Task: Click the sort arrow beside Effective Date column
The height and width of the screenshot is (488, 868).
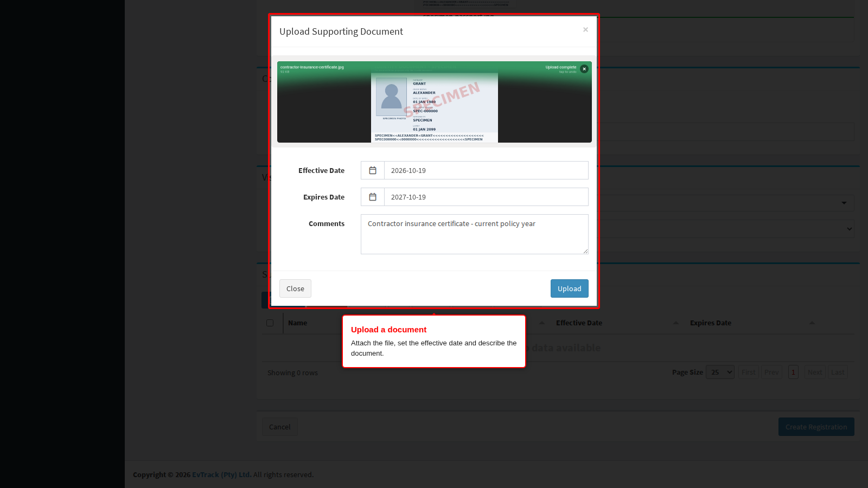Action: point(676,323)
